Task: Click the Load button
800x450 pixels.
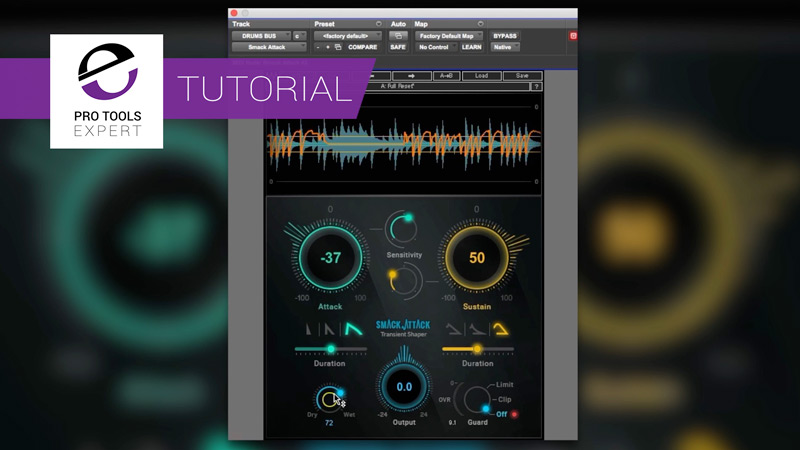Action: (x=481, y=76)
